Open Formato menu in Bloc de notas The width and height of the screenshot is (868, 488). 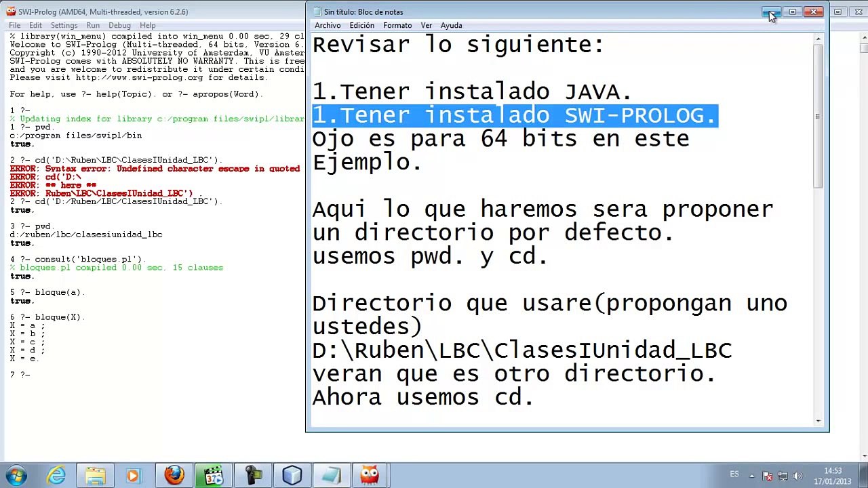click(397, 26)
